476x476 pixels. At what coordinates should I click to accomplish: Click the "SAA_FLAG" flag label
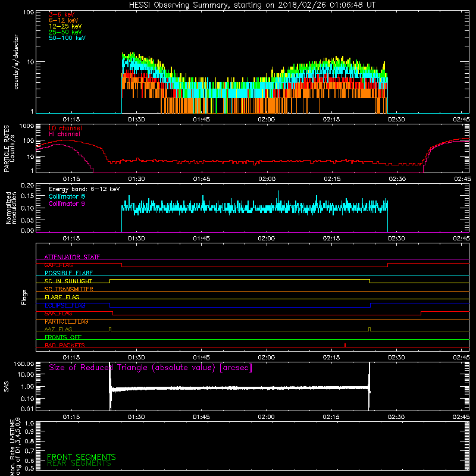click(58, 314)
